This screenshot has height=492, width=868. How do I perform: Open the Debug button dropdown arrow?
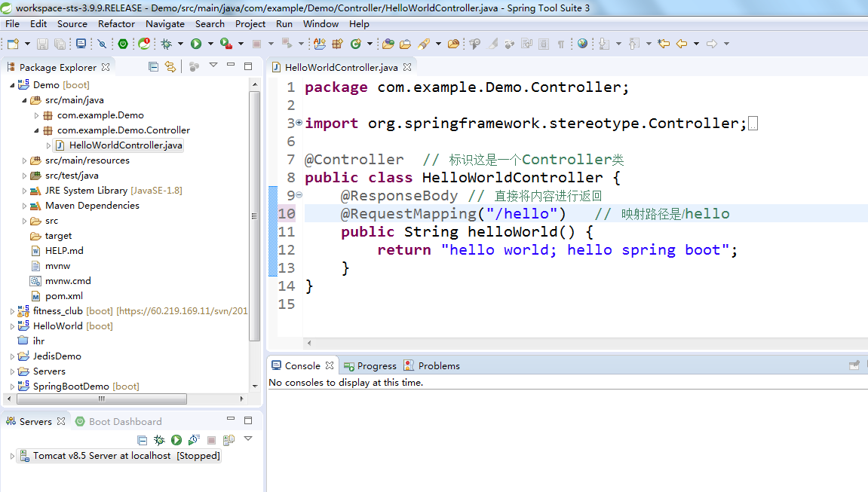point(180,44)
